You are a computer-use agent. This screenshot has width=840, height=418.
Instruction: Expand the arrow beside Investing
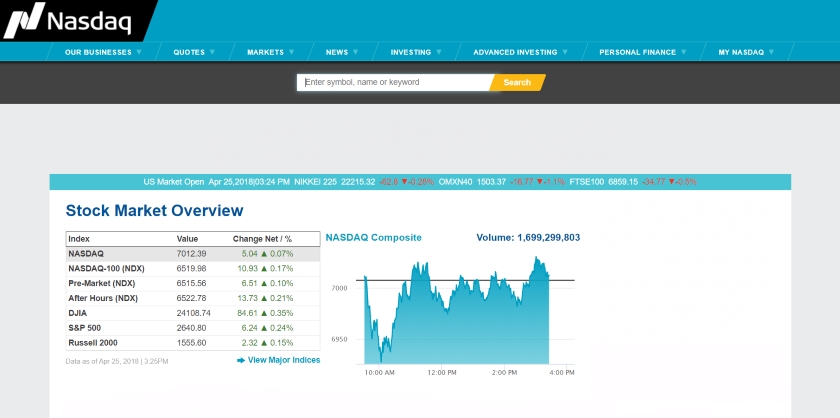439,52
